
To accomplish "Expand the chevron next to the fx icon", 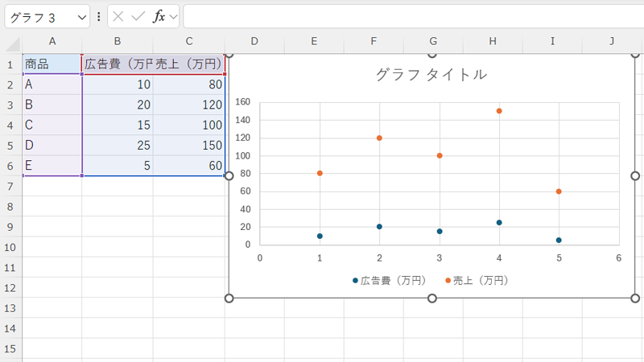I will (x=173, y=17).
